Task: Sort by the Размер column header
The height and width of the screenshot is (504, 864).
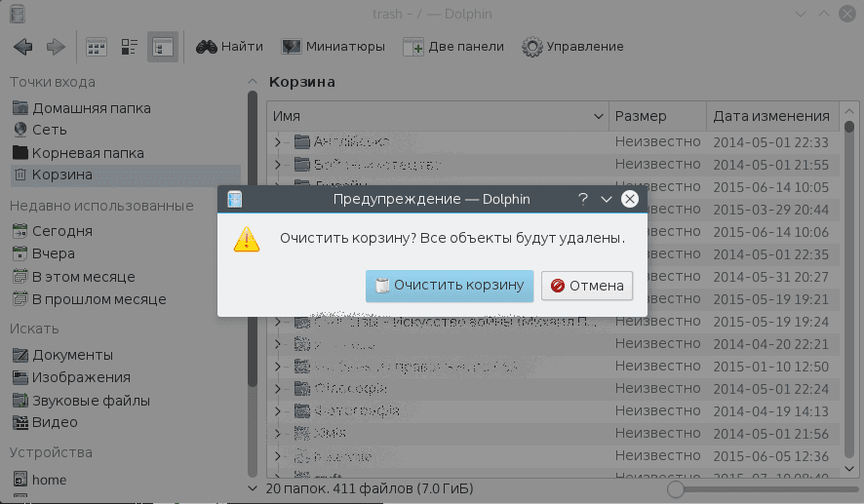Action: pyautogui.click(x=657, y=116)
